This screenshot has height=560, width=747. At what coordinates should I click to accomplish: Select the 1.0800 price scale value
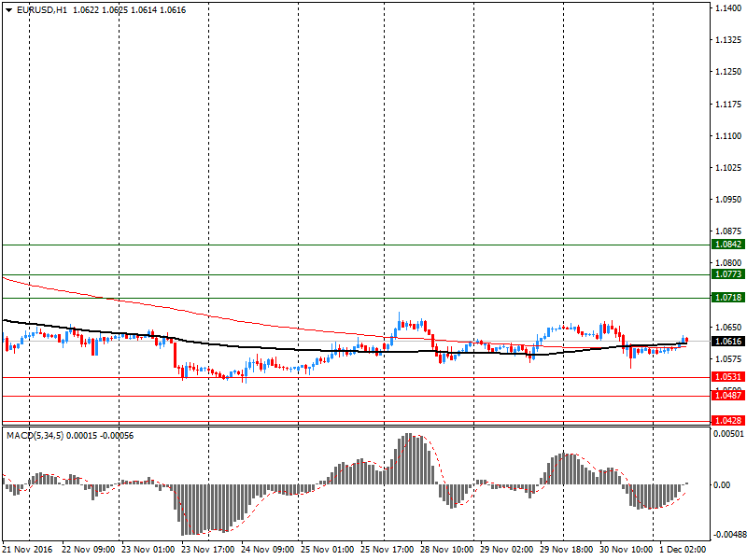(x=728, y=262)
